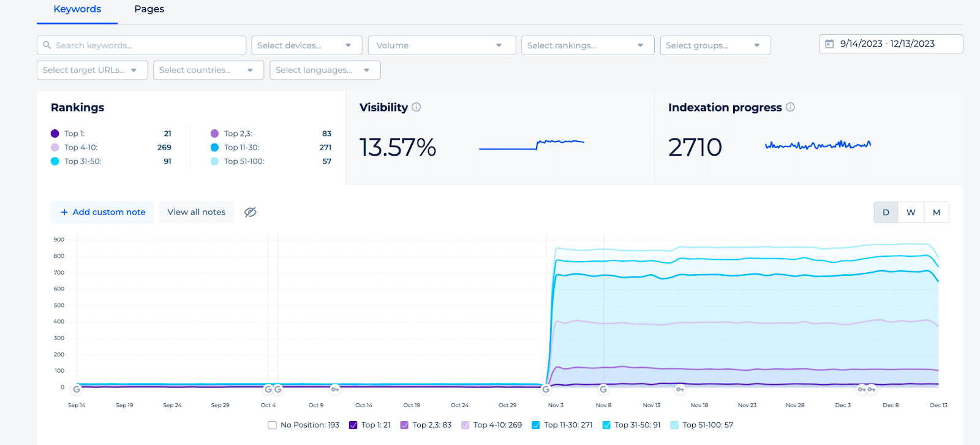
Task: Click the Search keywords input field
Action: pos(141,45)
